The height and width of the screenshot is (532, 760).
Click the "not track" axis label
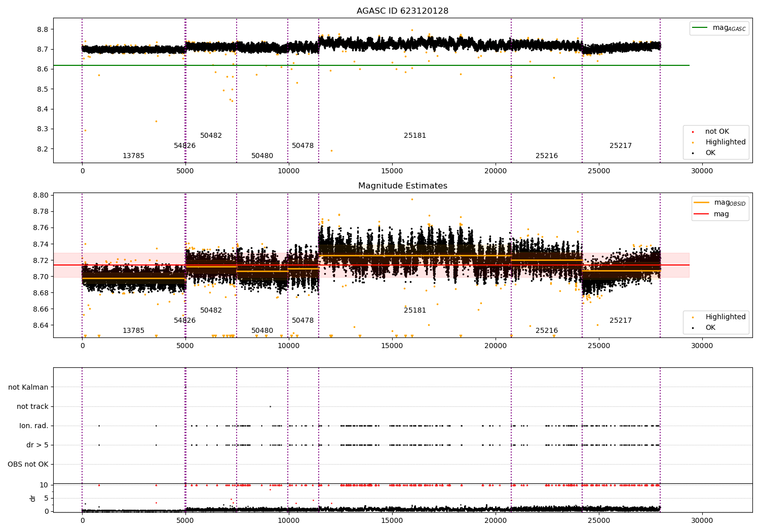click(x=32, y=407)
